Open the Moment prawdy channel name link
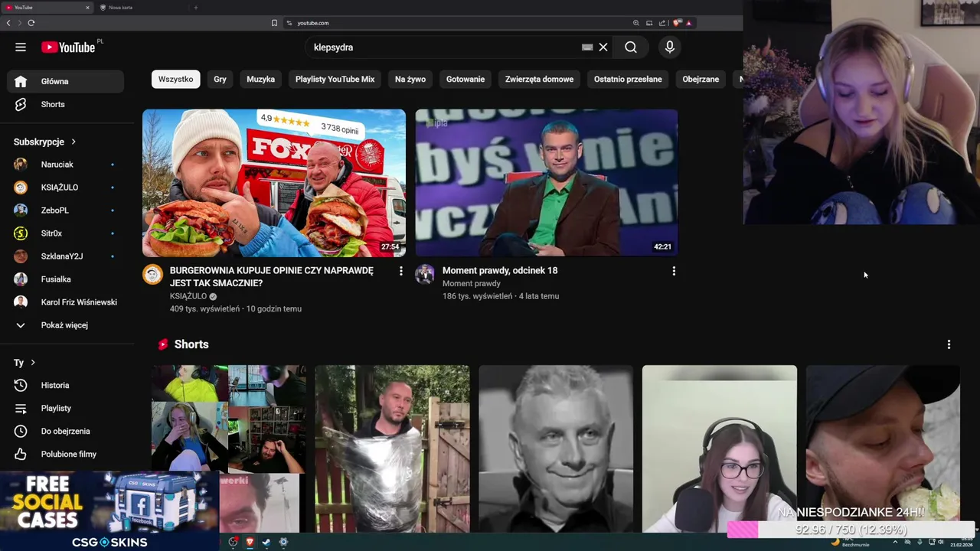This screenshot has width=980, height=551. (472, 283)
